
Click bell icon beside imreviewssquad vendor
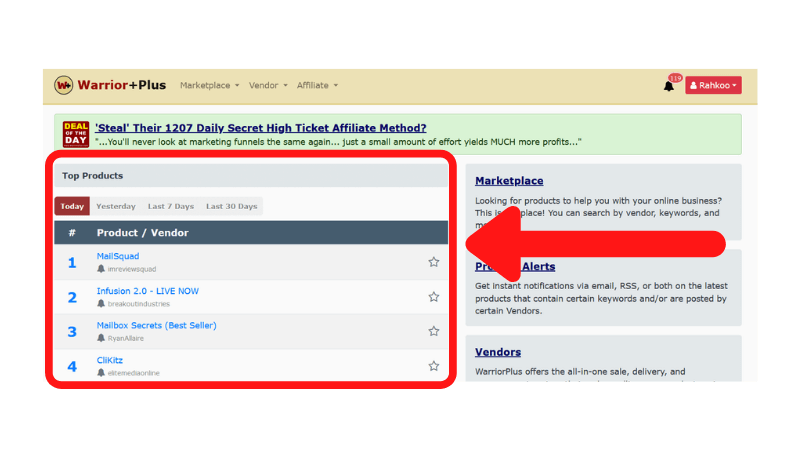(x=101, y=269)
